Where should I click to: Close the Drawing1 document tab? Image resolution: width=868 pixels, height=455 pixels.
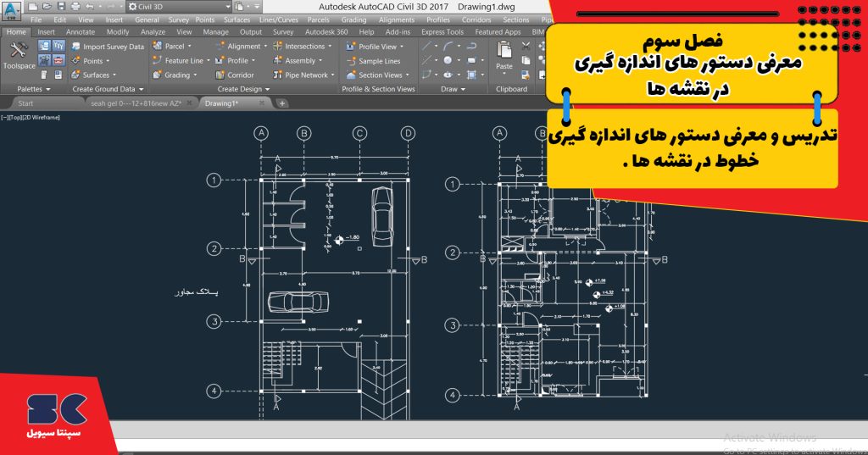tap(262, 103)
